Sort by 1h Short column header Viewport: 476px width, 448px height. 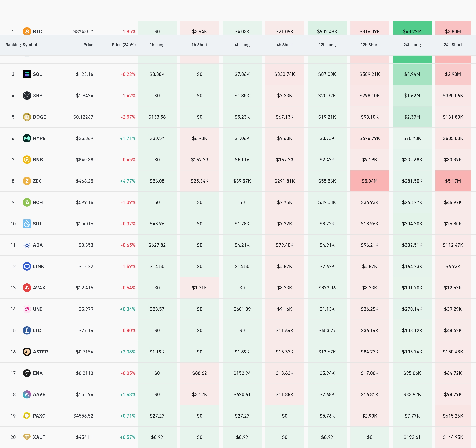(199, 45)
